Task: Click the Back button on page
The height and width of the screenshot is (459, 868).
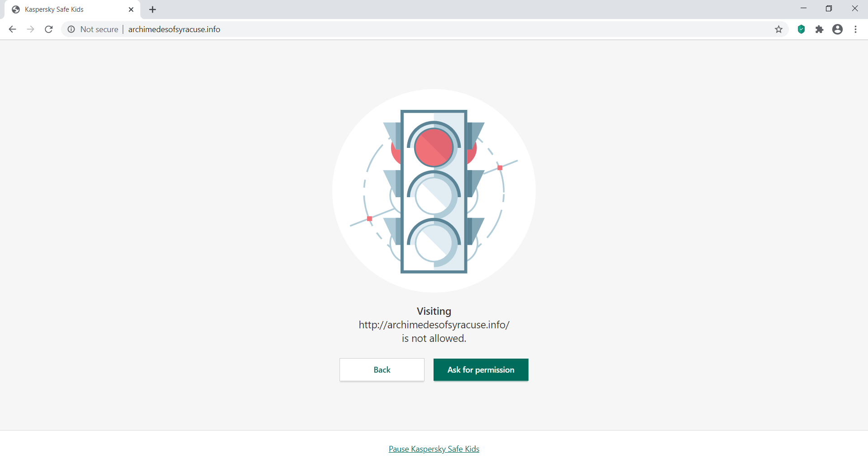Action: pyautogui.click(x=382, y=370)
